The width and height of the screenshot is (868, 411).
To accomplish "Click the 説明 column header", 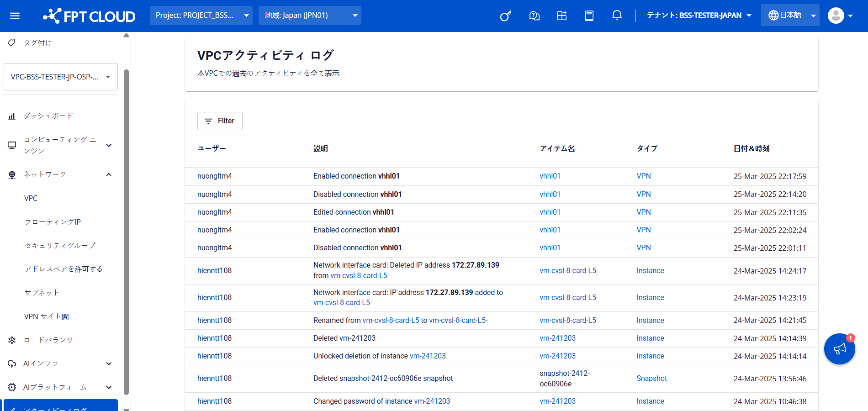I will [321, 149].
